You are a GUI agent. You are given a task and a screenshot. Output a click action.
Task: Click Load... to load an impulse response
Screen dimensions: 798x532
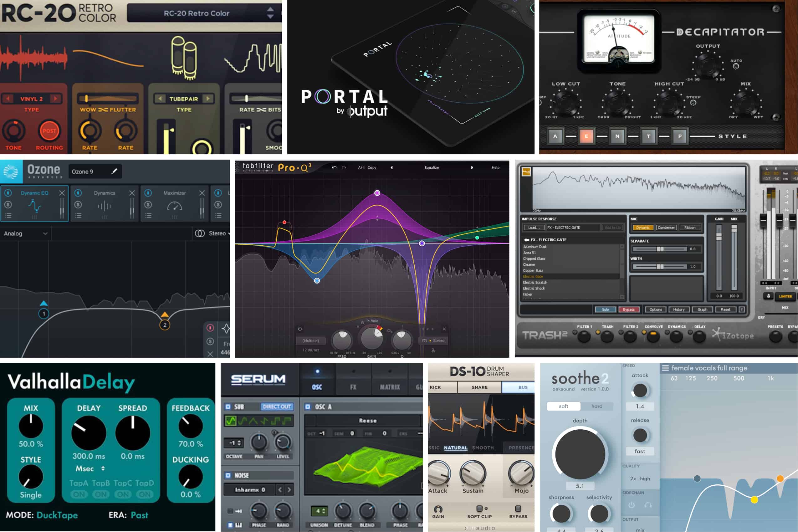[x=534, y=227]
